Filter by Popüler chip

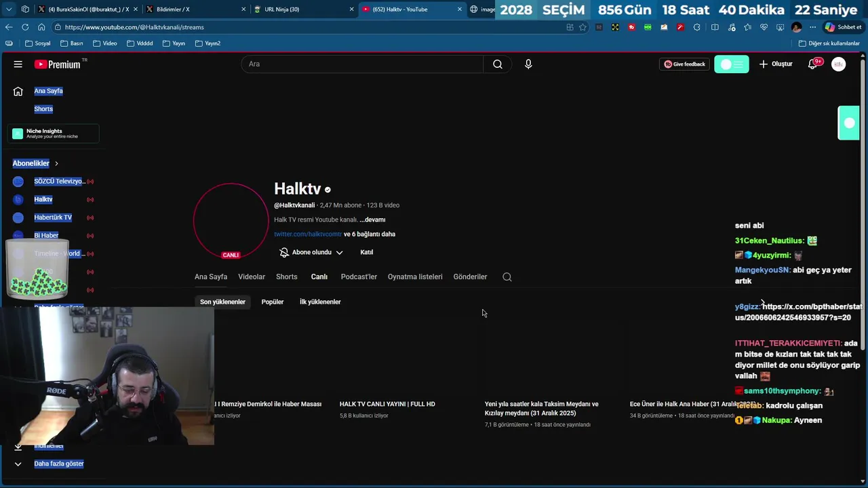point(273,302)
